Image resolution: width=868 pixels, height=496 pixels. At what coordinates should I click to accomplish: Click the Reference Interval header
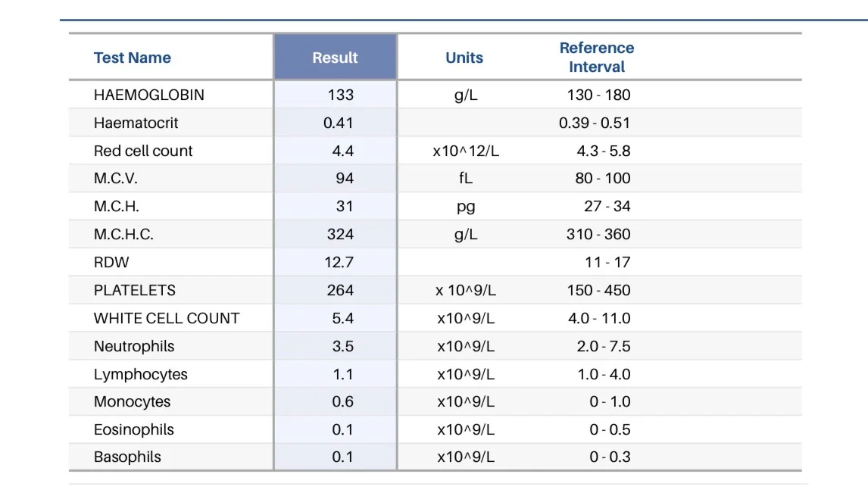pos(597,57)
